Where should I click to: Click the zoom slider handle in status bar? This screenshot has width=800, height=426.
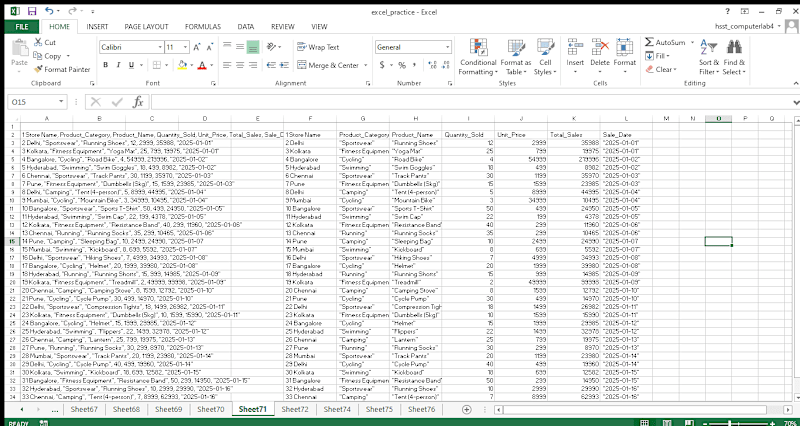(x=730, y=423)
